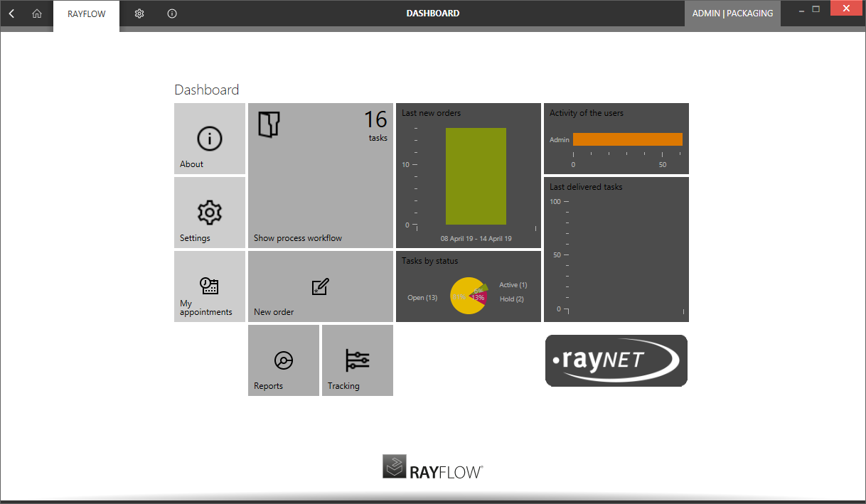
Task: Go back using the left arrow
Action: coord(11,13)
